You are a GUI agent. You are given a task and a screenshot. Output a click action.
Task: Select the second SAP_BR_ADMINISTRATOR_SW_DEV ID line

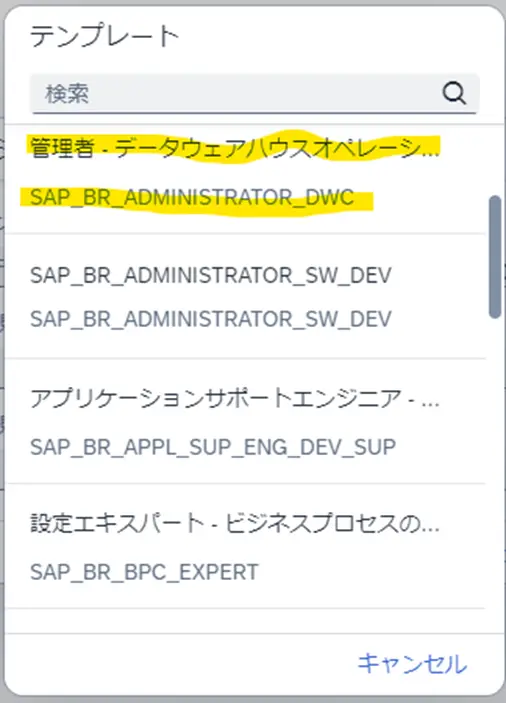(x=211, y=319)
